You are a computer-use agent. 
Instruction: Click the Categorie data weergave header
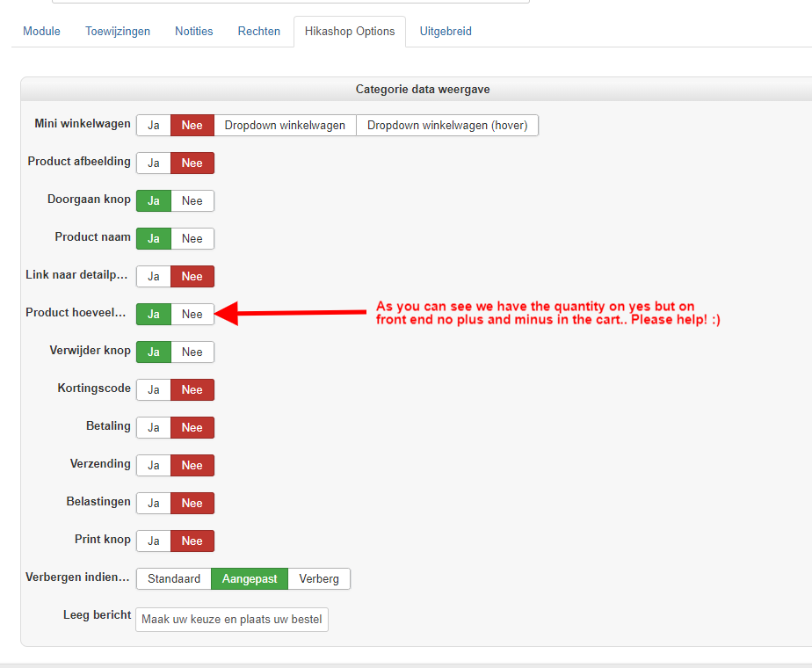pos(423,89)
